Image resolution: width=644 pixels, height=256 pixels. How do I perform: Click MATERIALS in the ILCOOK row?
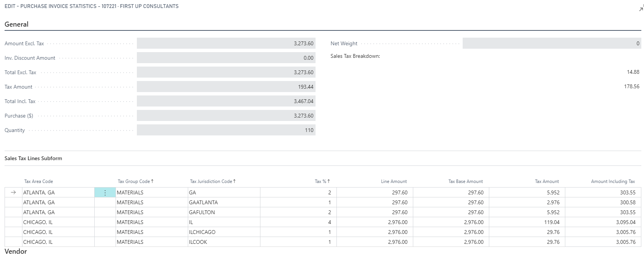coord(152,242)
